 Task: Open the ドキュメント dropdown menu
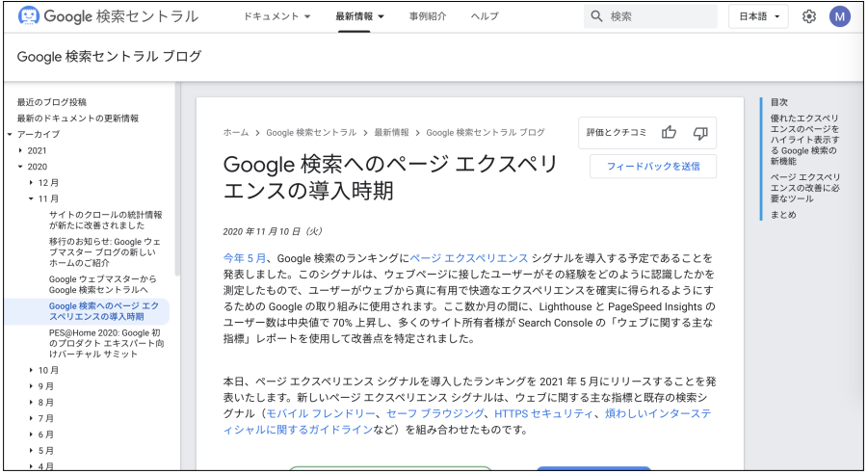tap(276, 16)
